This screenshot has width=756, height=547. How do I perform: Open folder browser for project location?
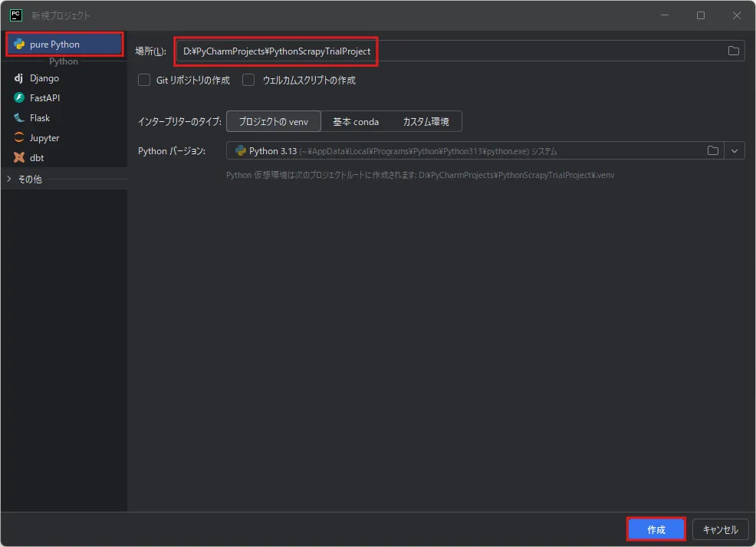tap(733, 51)
